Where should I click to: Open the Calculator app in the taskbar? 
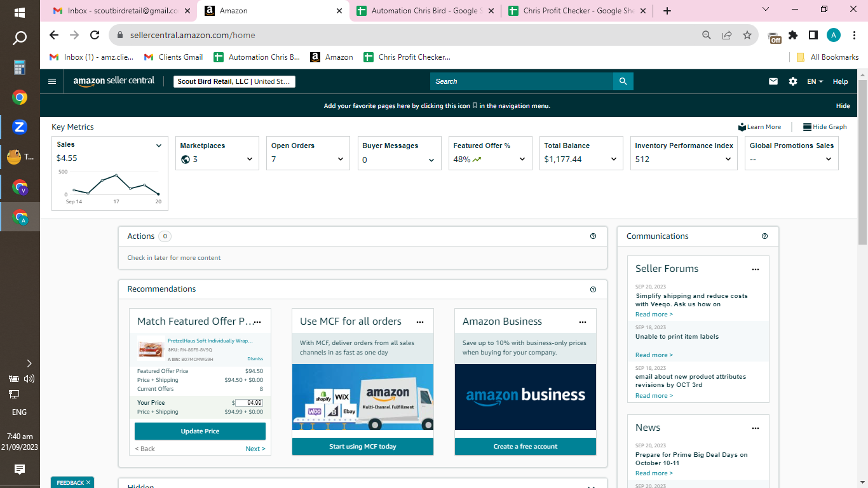click(20, 67)
